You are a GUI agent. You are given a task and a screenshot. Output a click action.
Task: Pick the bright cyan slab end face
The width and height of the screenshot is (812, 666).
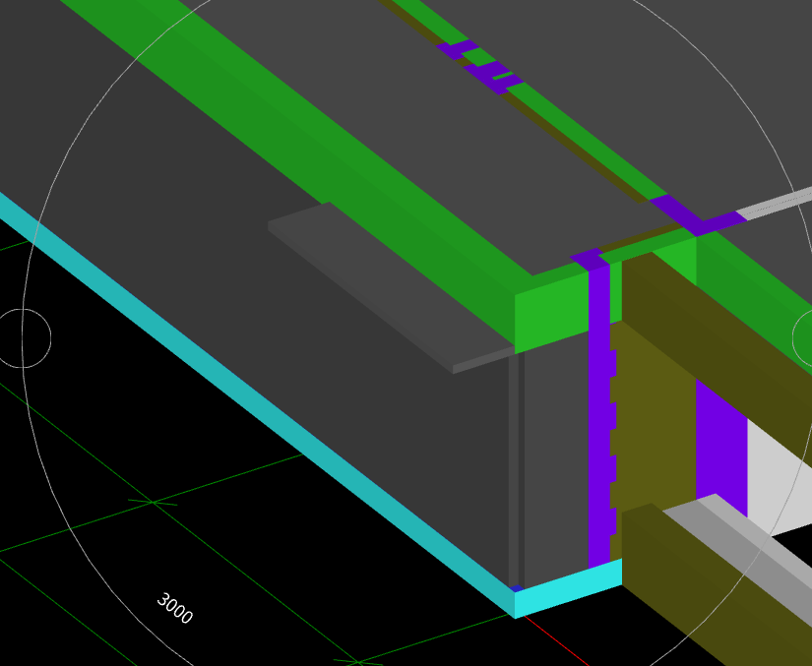point(568,588)
